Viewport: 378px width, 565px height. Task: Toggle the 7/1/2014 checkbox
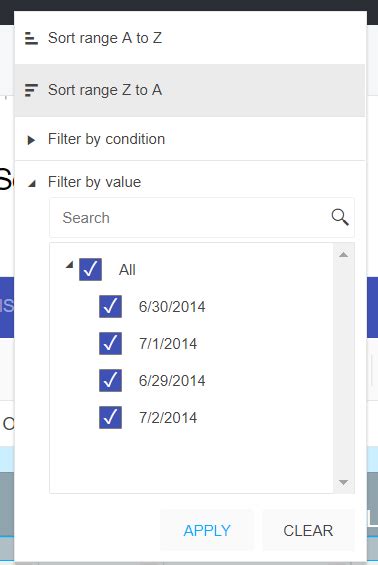[x=110, y=343]
